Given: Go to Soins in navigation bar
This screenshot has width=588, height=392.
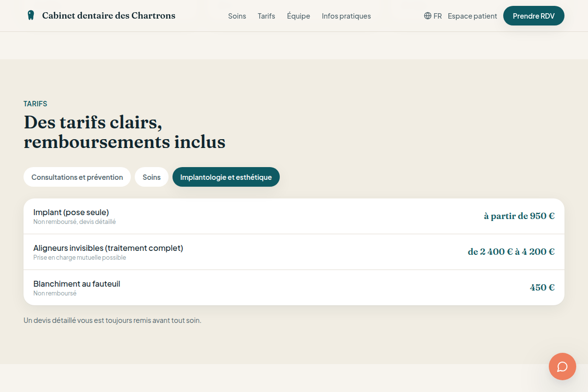Looking at the screenshot, I should tap(237, 16).
